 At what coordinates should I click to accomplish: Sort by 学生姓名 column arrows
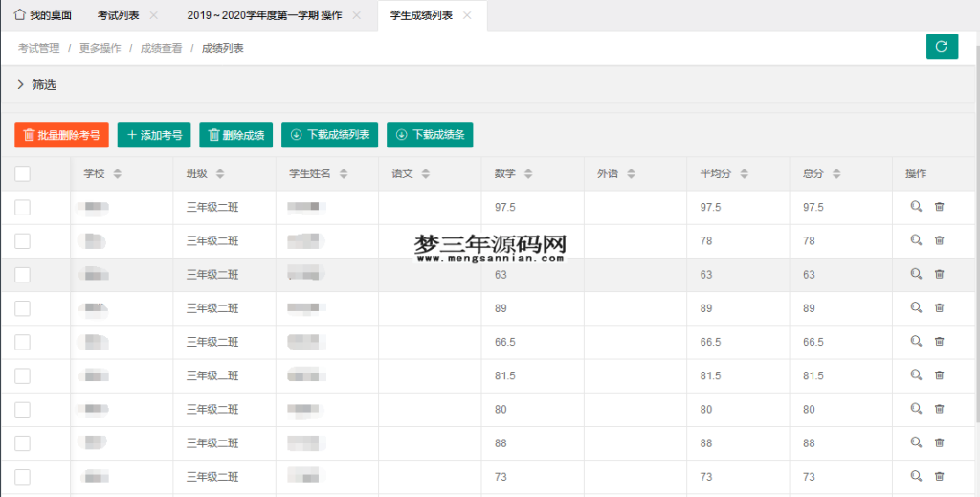pos(344,173)
